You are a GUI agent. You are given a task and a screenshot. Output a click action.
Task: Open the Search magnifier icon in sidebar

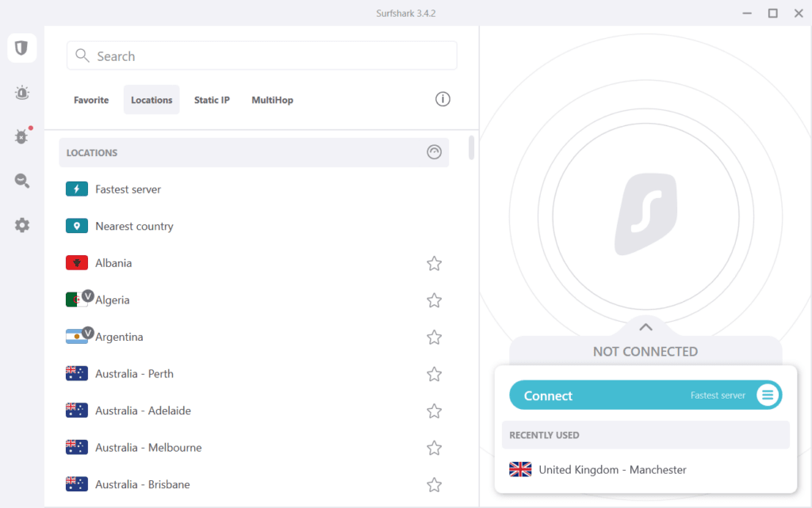[x=22, y=181]
